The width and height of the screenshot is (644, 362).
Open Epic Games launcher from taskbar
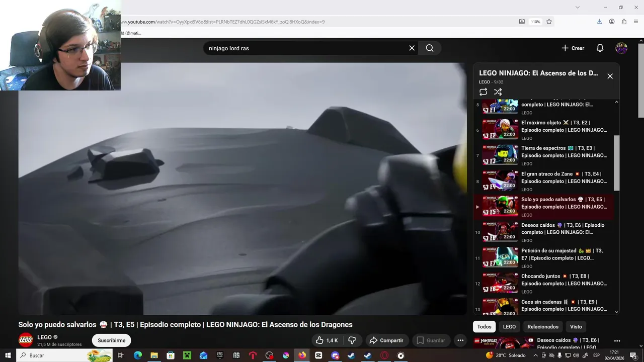pyautogui.click(x=220, y=355)
